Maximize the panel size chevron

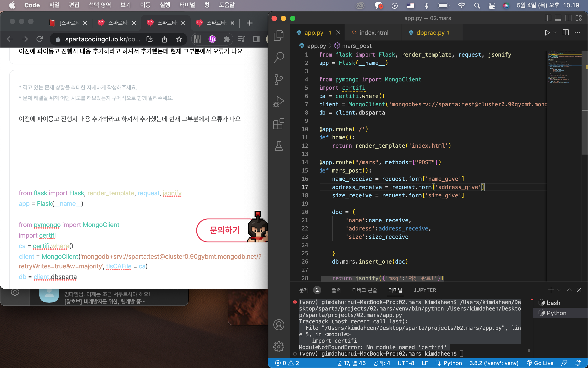tap(569, 290)
